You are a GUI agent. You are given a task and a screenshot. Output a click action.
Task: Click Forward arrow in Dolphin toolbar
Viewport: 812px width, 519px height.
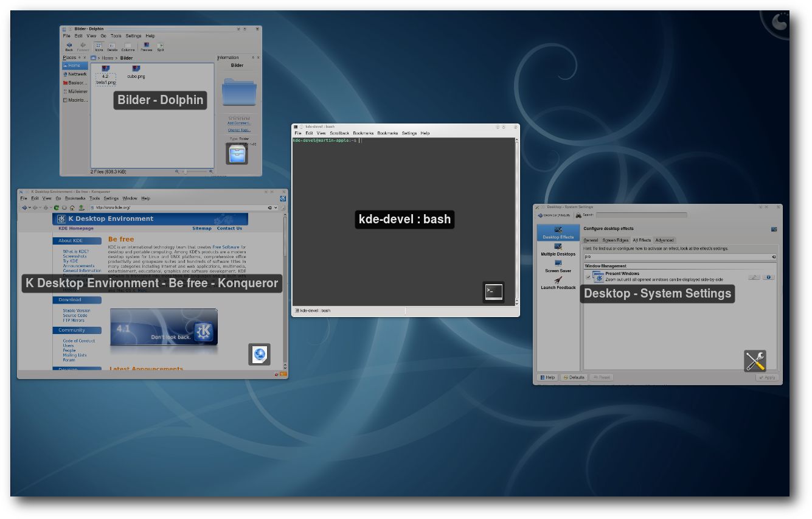click(x=83, y=46)
